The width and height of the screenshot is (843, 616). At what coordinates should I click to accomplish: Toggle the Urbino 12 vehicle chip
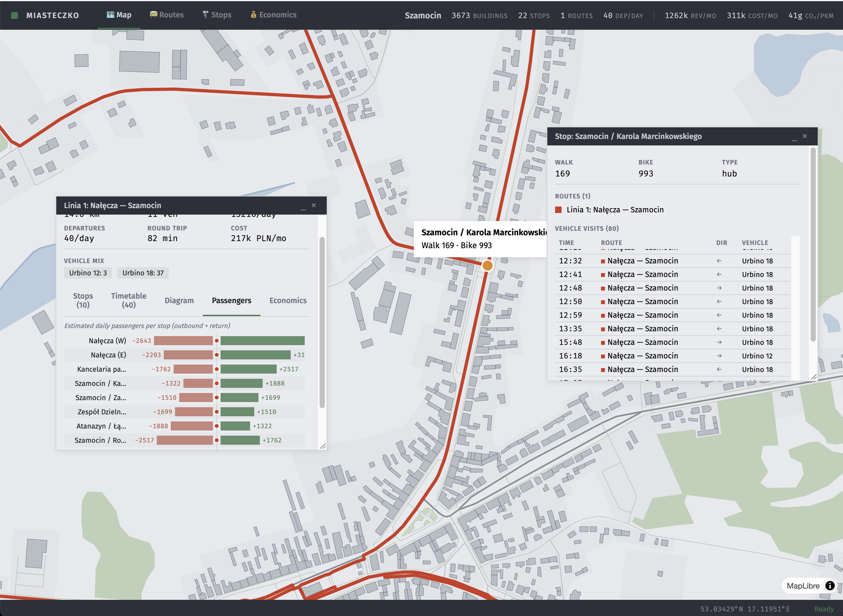(x=88, y=272)
